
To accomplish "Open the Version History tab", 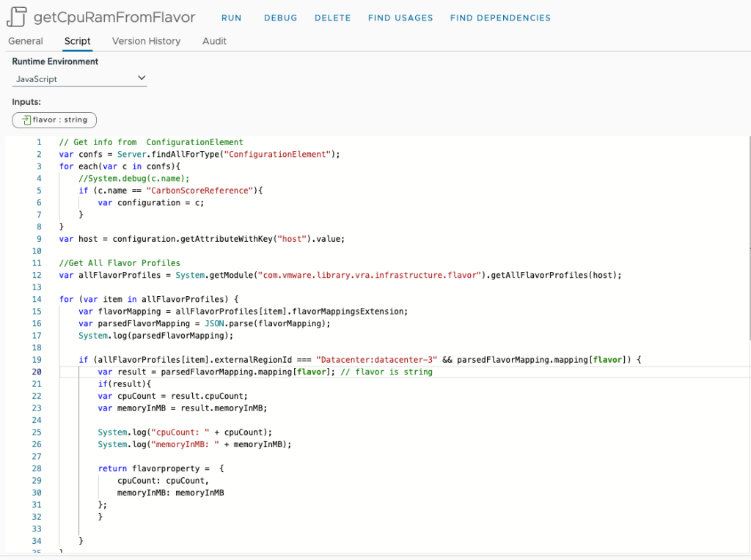I will pyautogui.click(x=147, y=41).
